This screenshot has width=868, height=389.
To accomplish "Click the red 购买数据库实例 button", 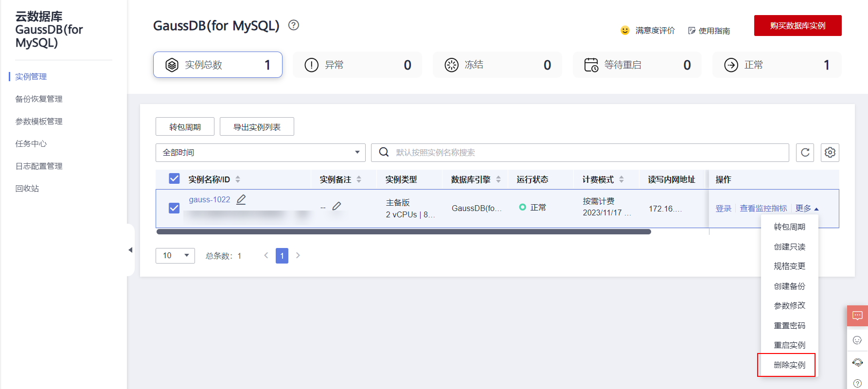I will [x=797, y=25].
